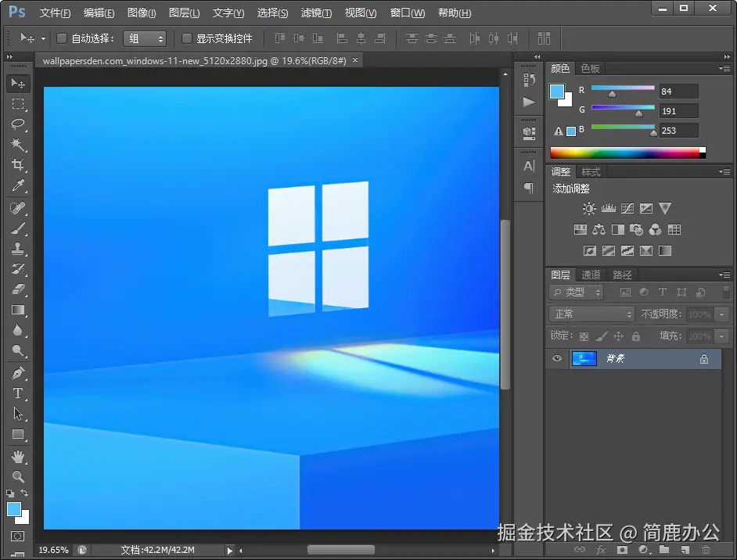Open the Curves adjustment icon in 调整 panel
Screen dimensions: 737x560
pyautogui.click(x=627, y=208)
